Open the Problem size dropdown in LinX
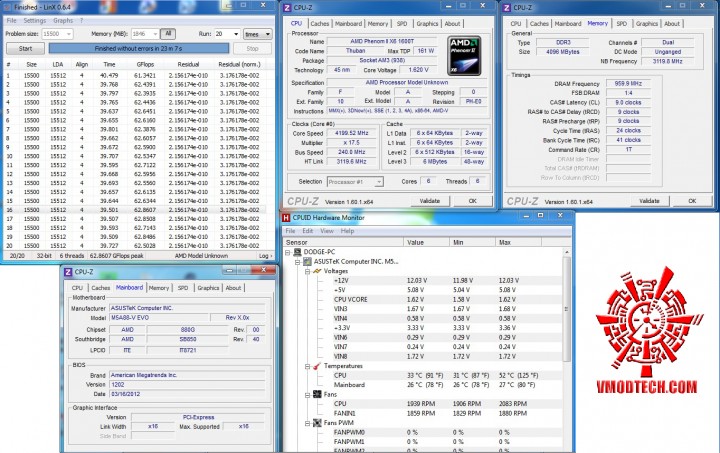Image resolution: width=720 pixels, height=453 pixels. point(68,34)
